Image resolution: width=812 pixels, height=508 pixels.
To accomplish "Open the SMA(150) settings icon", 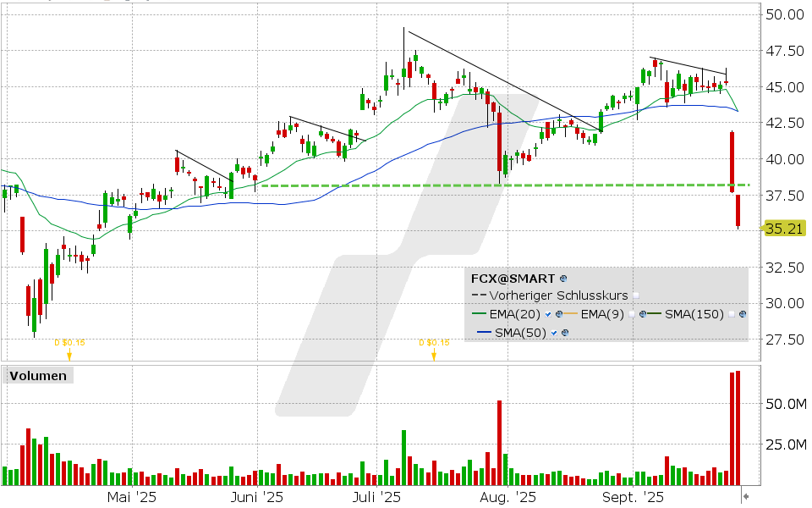I will tap(742, 314).
